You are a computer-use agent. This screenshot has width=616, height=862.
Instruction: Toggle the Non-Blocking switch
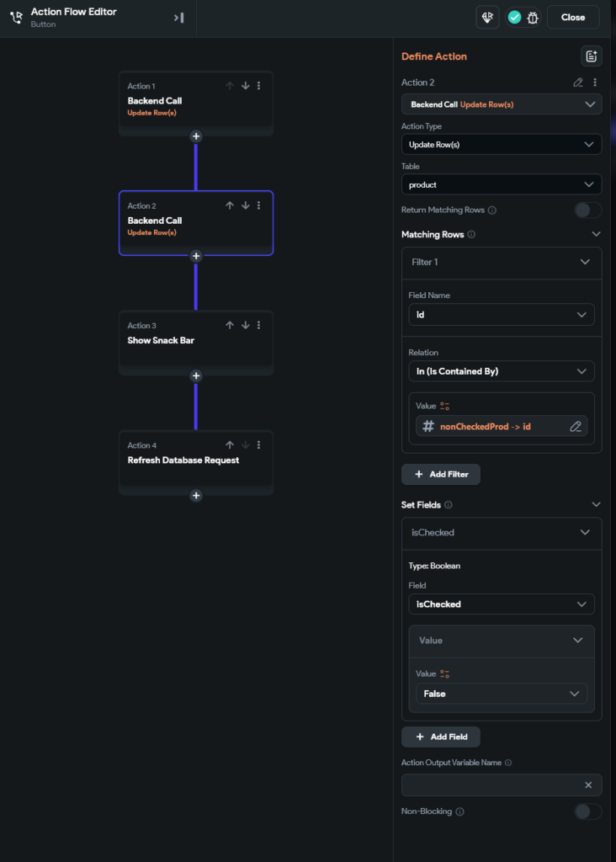click(x=588, y=812)
